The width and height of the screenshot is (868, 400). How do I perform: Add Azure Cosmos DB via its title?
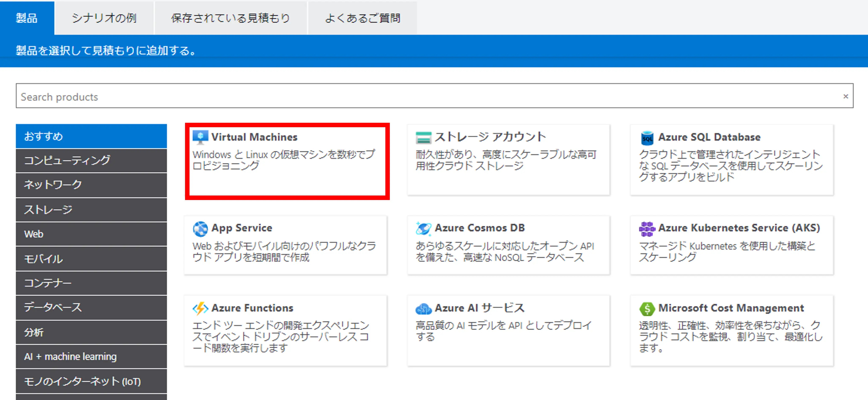coord(480,228)
